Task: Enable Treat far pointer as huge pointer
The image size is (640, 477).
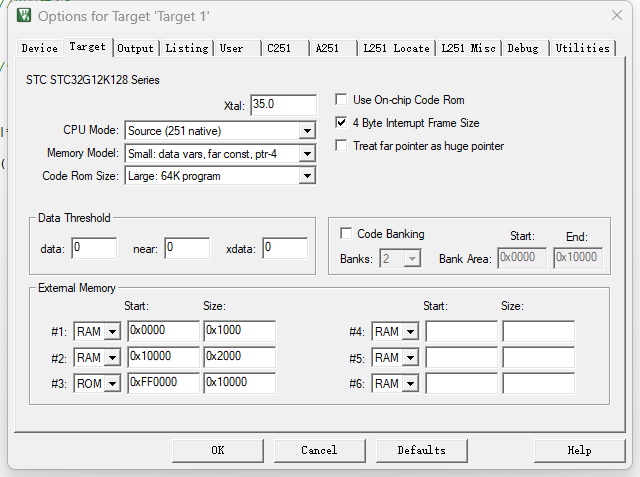Action: pyautogui.click(x=341, y=146)
